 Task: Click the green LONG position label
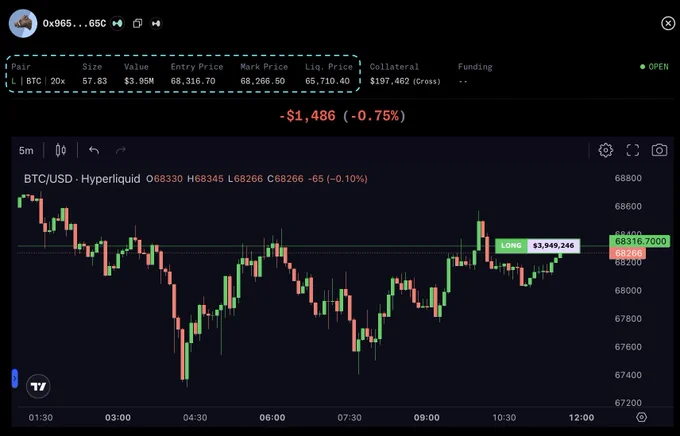[x=511, y=246]
